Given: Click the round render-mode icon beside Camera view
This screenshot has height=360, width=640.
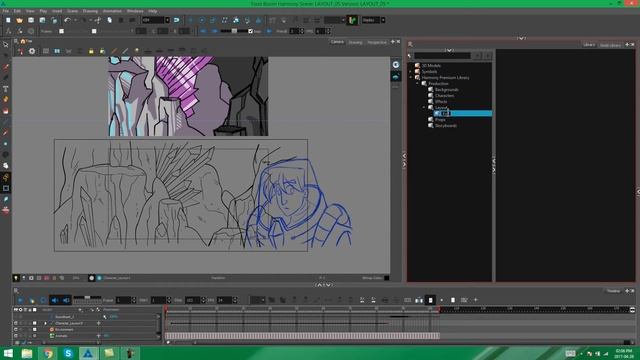Looking at the screenshot, I should 396,64.
